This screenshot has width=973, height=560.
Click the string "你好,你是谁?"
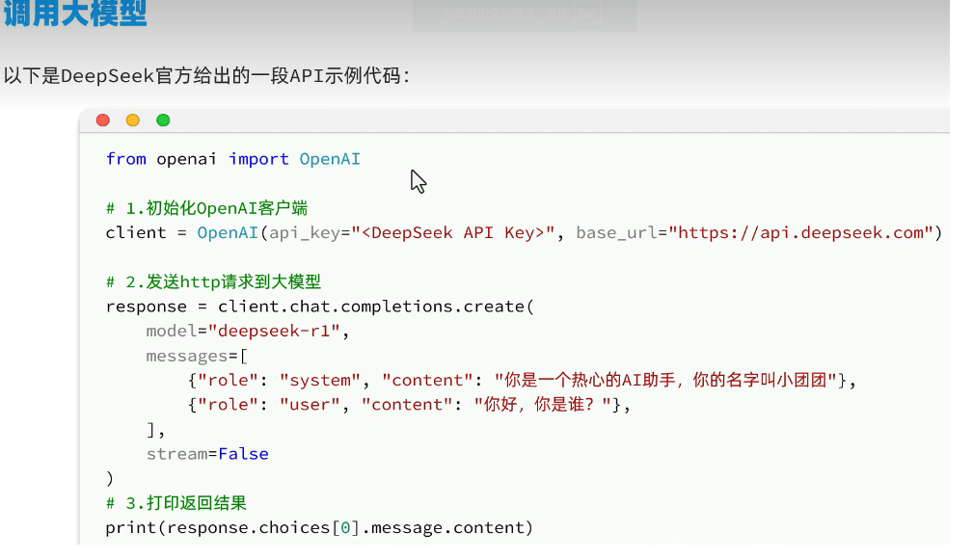542,405
